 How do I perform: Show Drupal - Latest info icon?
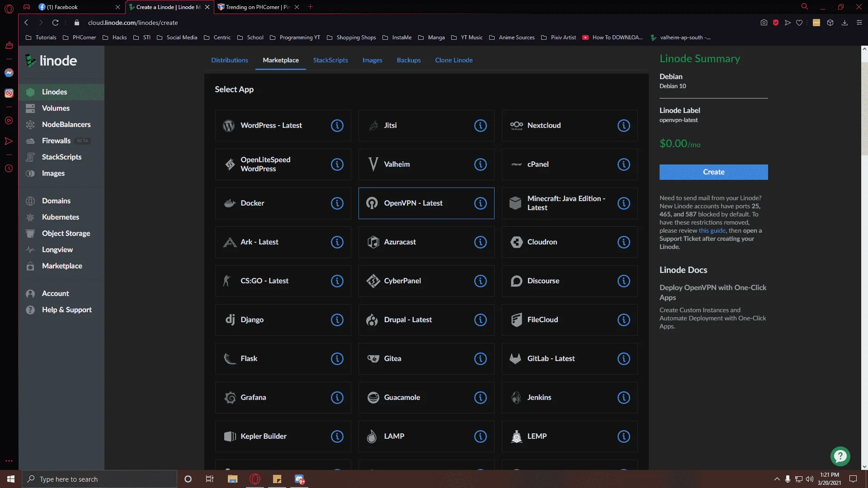(x=481, y=320)
